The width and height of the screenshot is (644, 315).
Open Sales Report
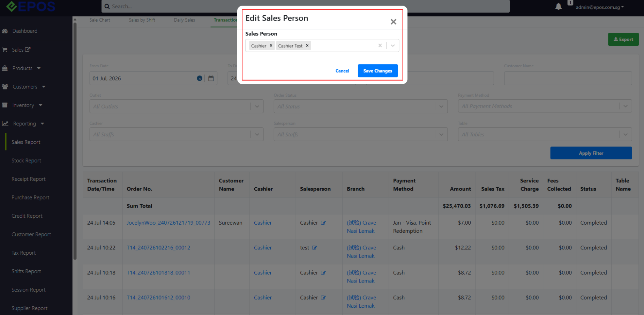click(26, 142)
